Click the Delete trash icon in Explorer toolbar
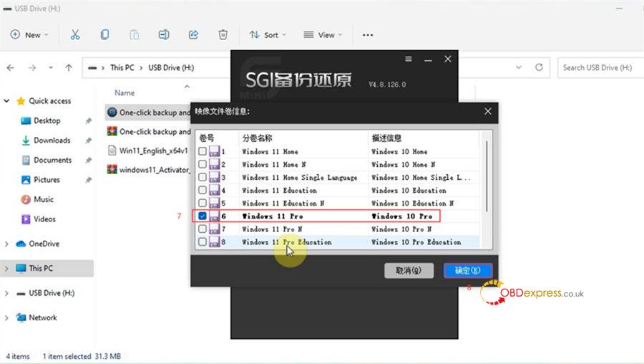Viewport: 644px width, 364px height. 223,34
